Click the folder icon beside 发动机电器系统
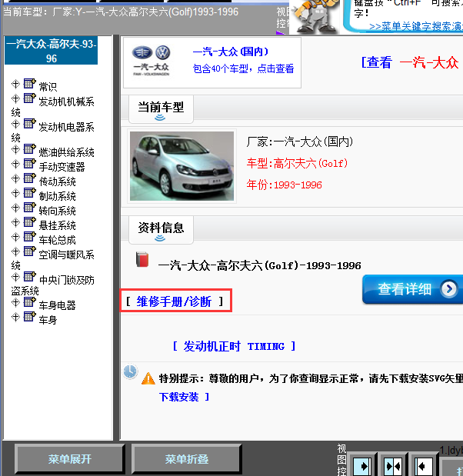The width and height of the screenshot is (463, 476). tap(30, 124)
